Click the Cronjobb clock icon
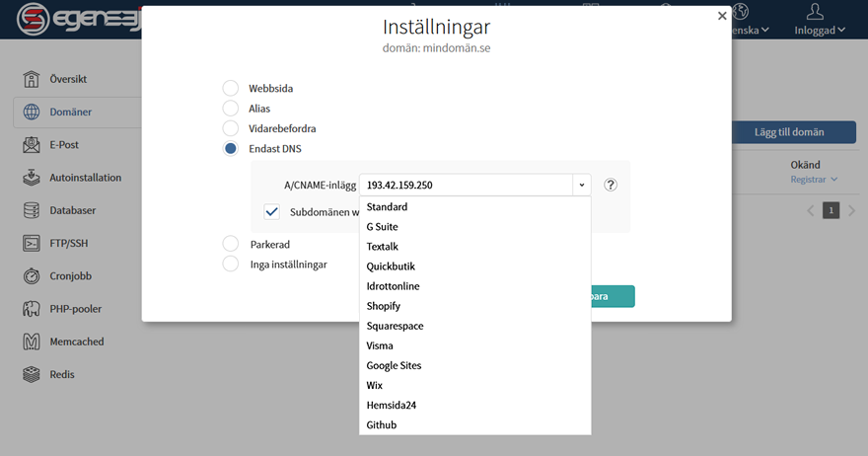Viewport: 868px width, 456px height. click(31, 276)
